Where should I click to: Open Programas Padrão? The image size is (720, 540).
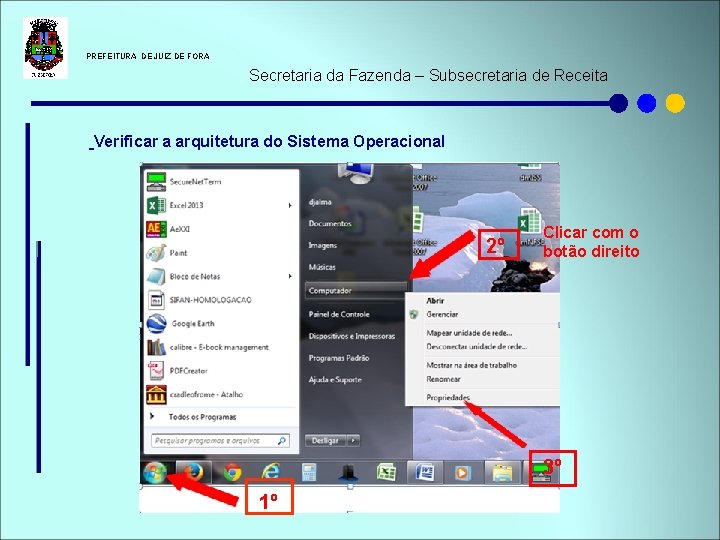(x=339, y=358)
